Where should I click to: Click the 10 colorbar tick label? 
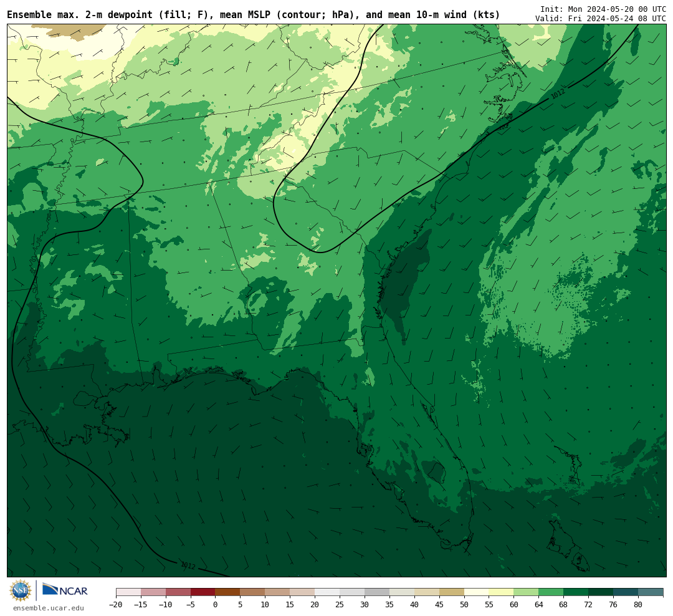tap(265, 605)
